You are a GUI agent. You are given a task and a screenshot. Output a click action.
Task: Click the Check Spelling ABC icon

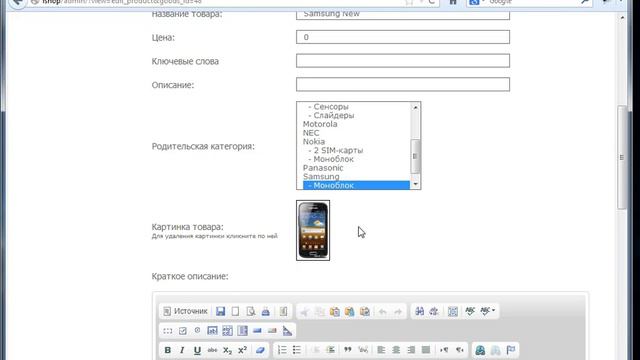click(x=470, y=311)
